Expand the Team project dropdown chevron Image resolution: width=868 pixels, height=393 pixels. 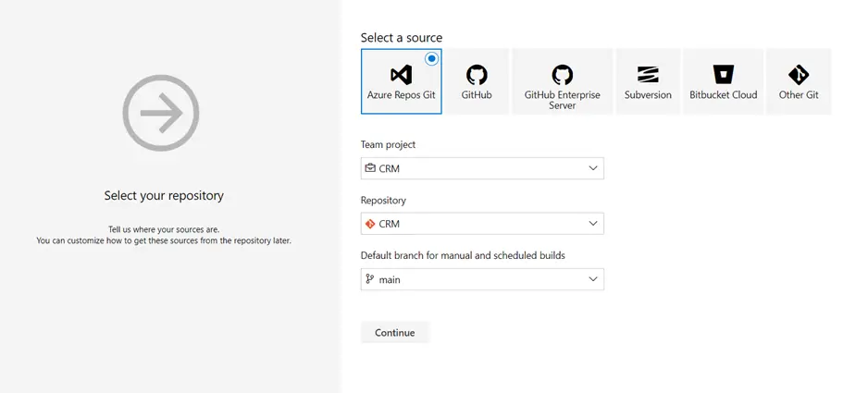click(593, 168)
